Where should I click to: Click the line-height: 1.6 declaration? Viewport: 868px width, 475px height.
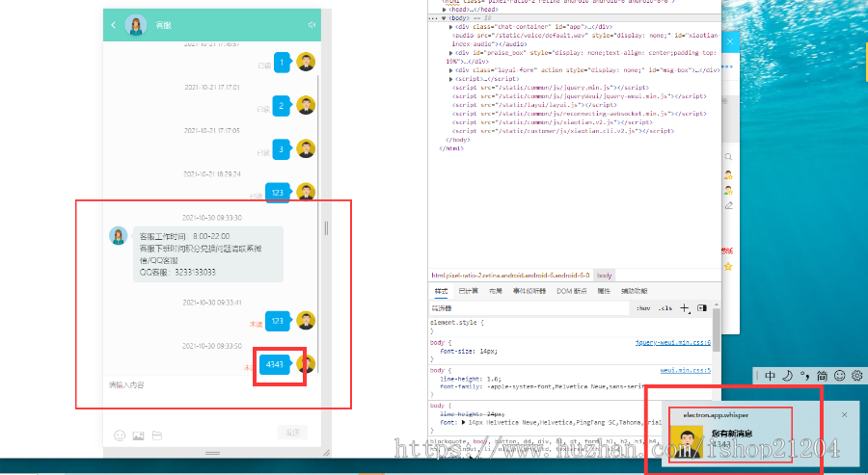(471, 380)
